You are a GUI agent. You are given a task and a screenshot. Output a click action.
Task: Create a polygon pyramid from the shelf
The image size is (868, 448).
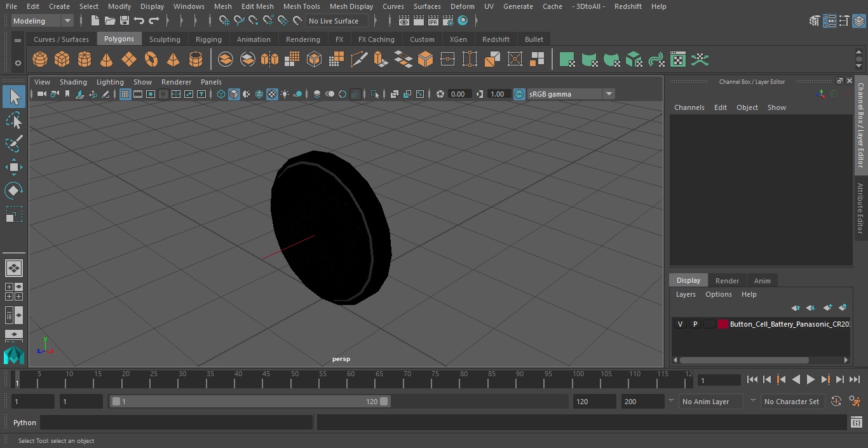tap(173, 60)
